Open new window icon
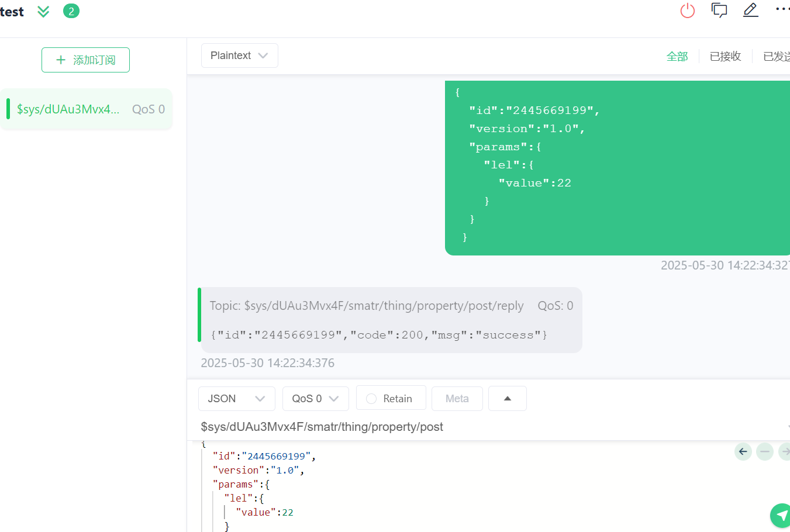The image size is (790, 532). coord(719,11)
